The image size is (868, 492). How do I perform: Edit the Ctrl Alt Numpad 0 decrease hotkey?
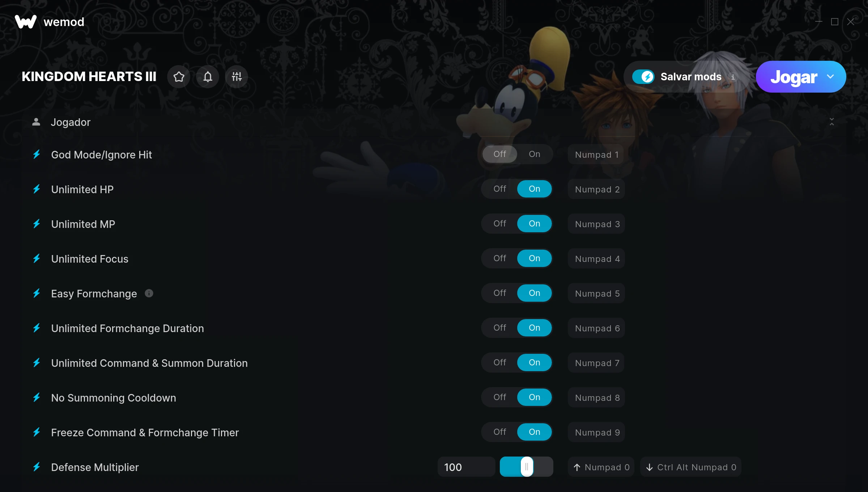(x=691, y=467)
